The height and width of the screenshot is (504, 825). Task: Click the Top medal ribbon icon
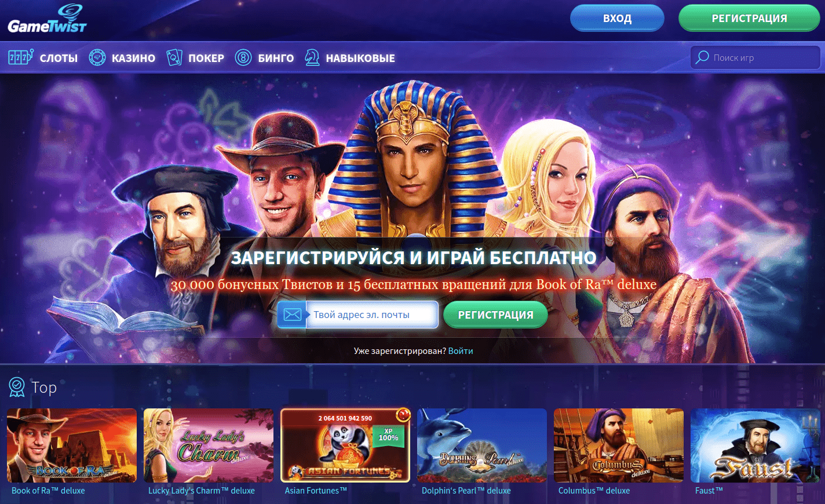(x=17, y=387)
